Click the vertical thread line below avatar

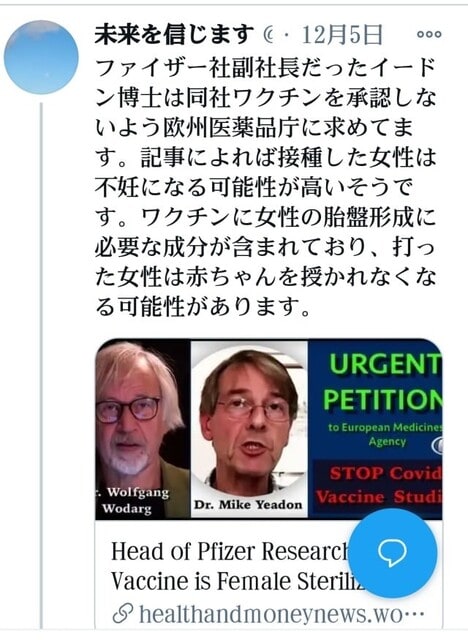41,365
